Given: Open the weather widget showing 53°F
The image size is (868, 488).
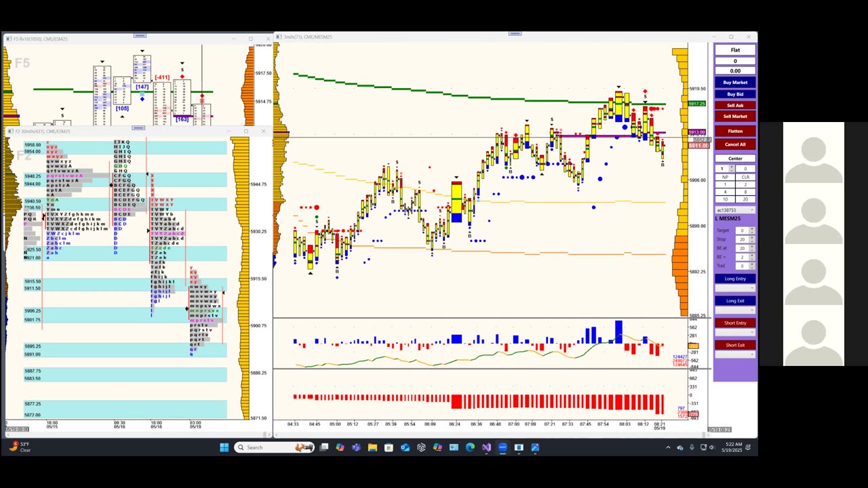Looking at the screenshot, I should pos(20,447).
